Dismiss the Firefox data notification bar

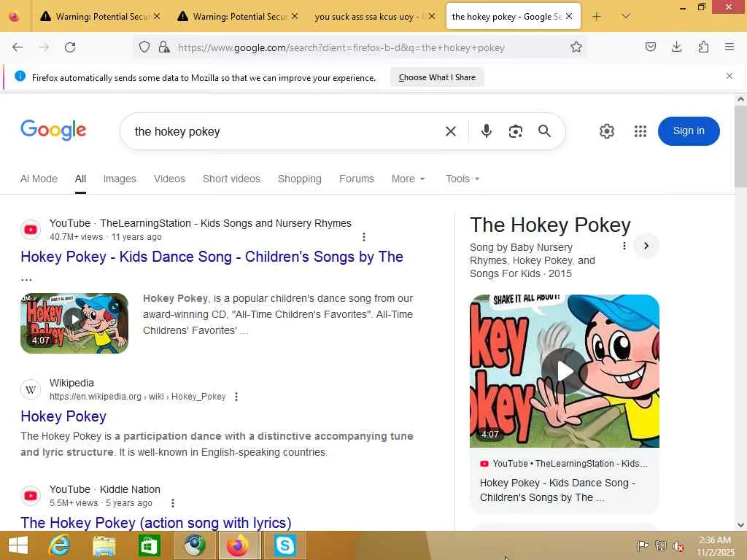(x=729, y=76)
